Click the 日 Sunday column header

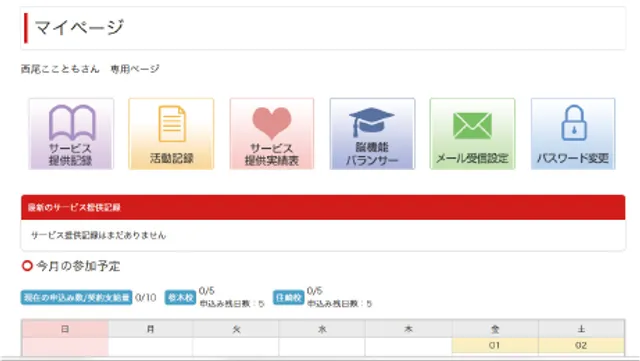click(x=65, y=329)
